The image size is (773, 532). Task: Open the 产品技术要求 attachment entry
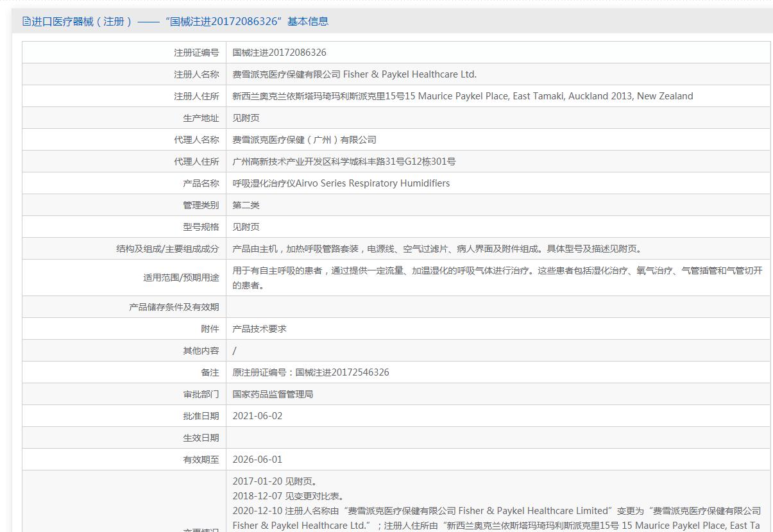[x=259, y=329]
